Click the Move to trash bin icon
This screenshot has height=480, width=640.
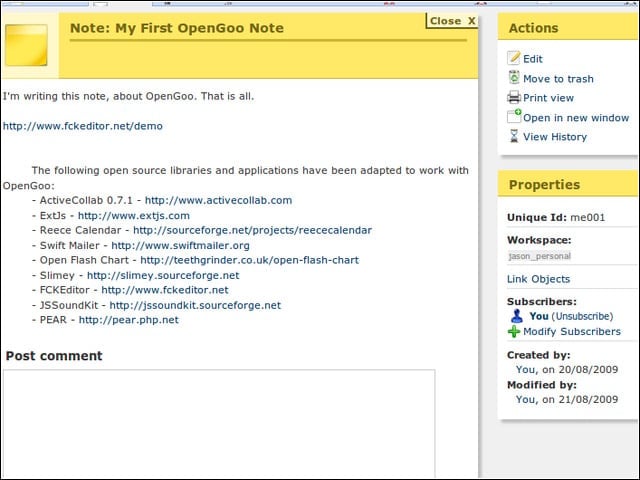tap(514, 78)
